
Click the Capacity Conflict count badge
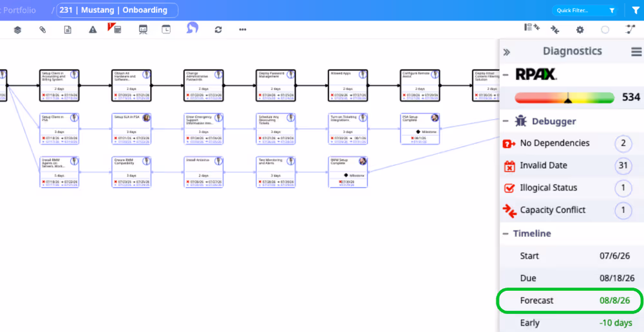(623, 210)
